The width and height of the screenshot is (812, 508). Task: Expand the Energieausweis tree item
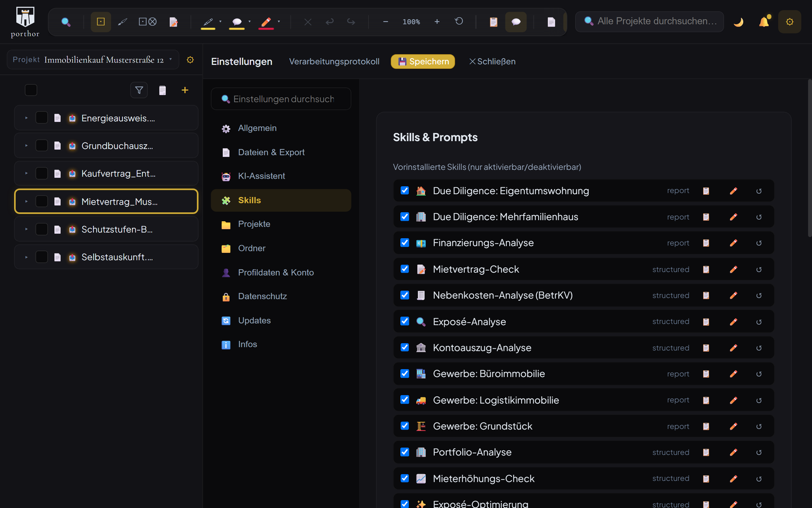pyautogui.click(x=26, y=118)
